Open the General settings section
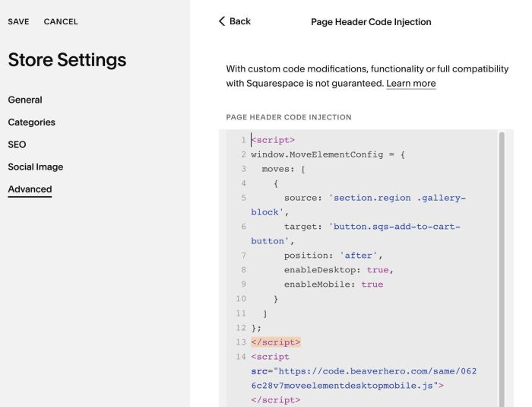Viewport: 532px width, 407px height. coord(25,100)
